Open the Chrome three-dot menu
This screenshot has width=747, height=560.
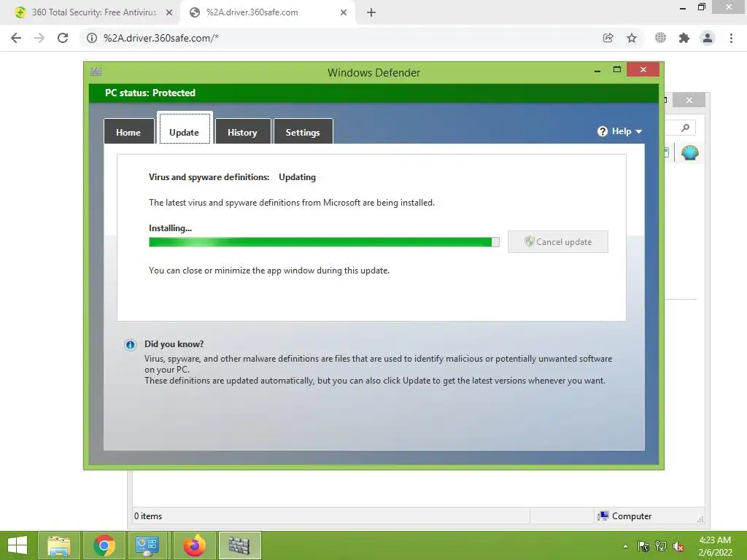[x=731, y=38]
